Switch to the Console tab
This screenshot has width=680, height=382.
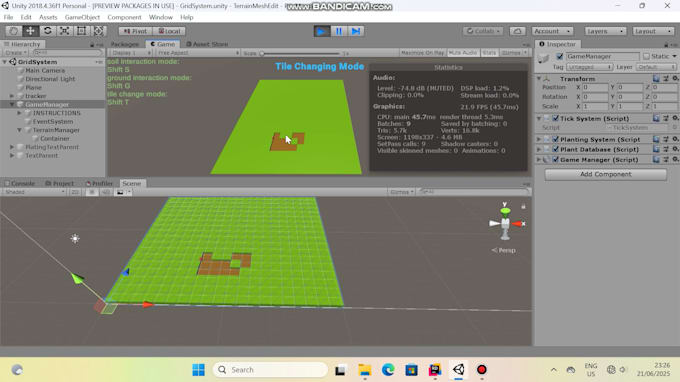[20, 183]
